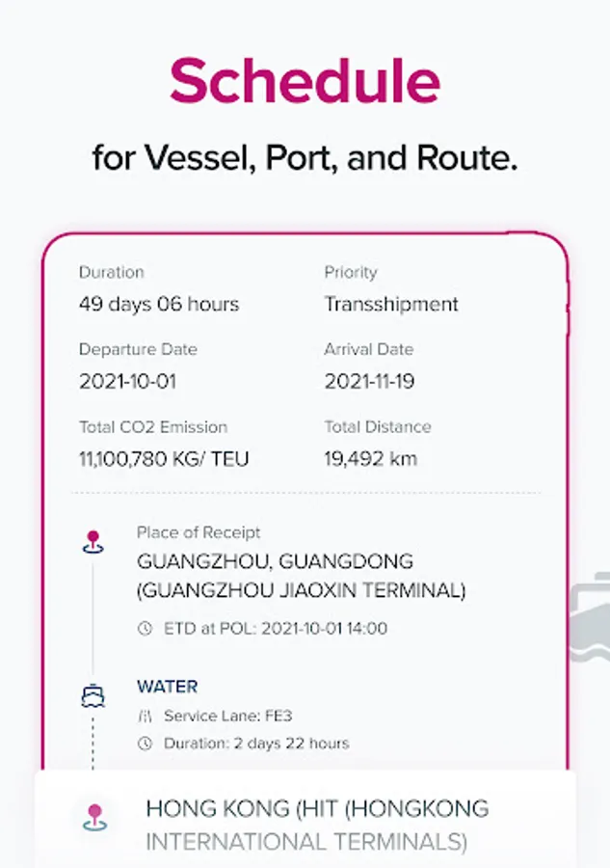Viewport: 610px width, 868px height.
Task: Click the Arrival Date 2021-11-19 value
Action: point(369,381)
